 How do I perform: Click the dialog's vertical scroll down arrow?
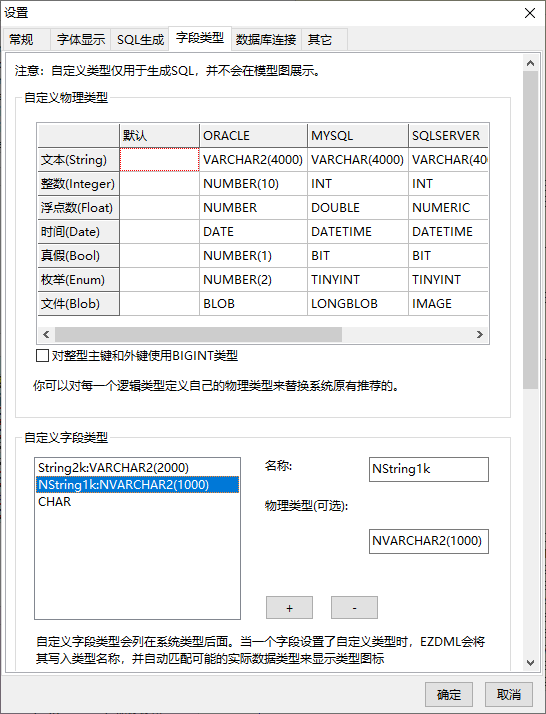531,663
